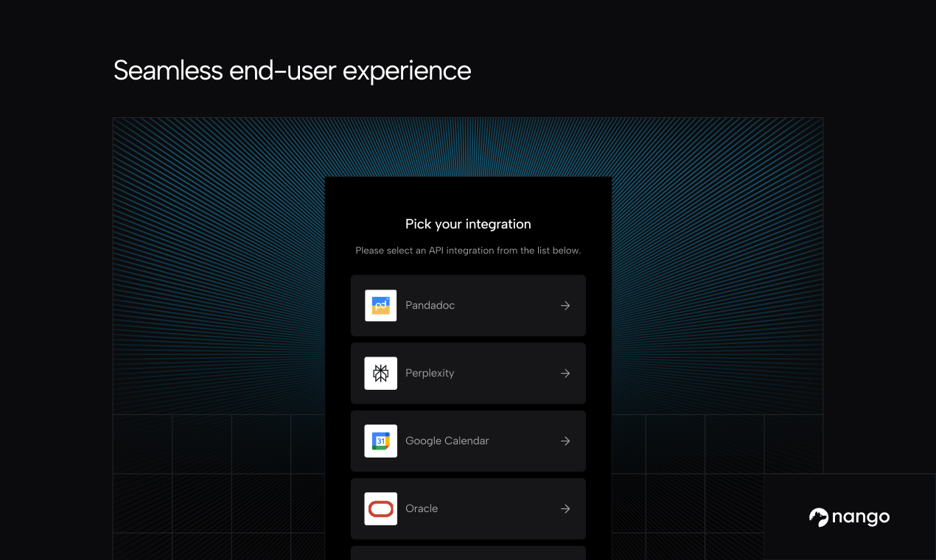
Task: Click the Google Calendar logo icon
Action: pyautogui.click(x=381, y=441)
